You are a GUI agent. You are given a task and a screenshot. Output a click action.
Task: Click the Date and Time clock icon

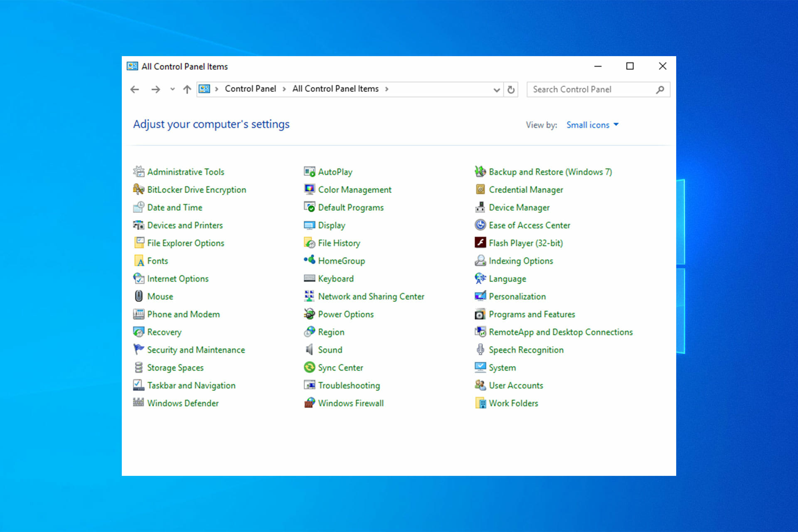click(x=138, y=207)
